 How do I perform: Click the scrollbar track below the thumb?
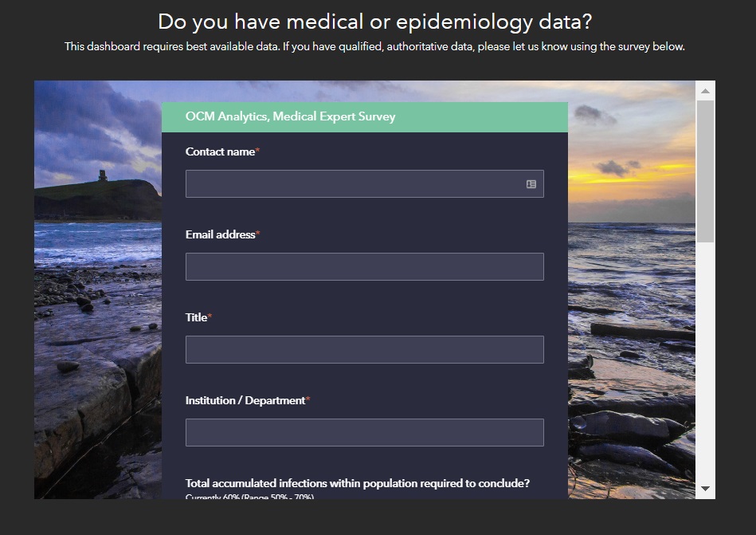click(x=705, y=361)
